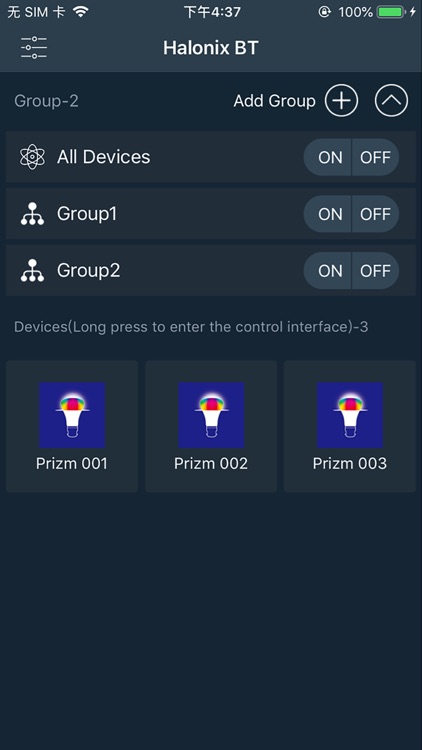Tap the Group2 hierarchy icon
This screenshot has height=750, width=422.
click(x=32, y=270)
